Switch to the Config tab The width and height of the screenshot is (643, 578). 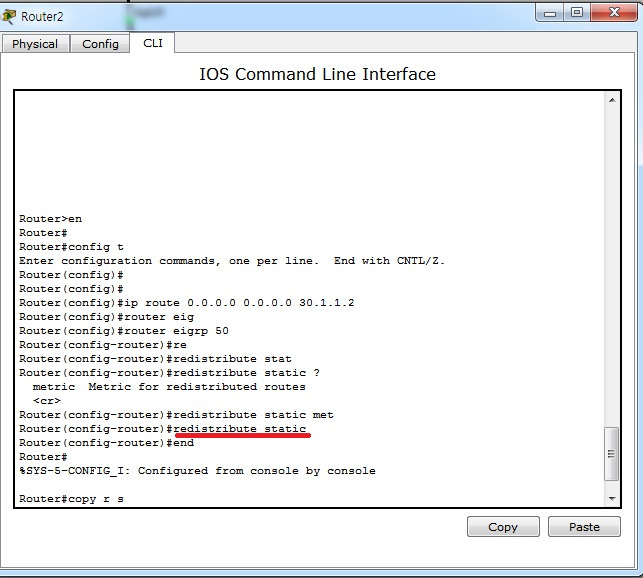click(x=100, y=44)
